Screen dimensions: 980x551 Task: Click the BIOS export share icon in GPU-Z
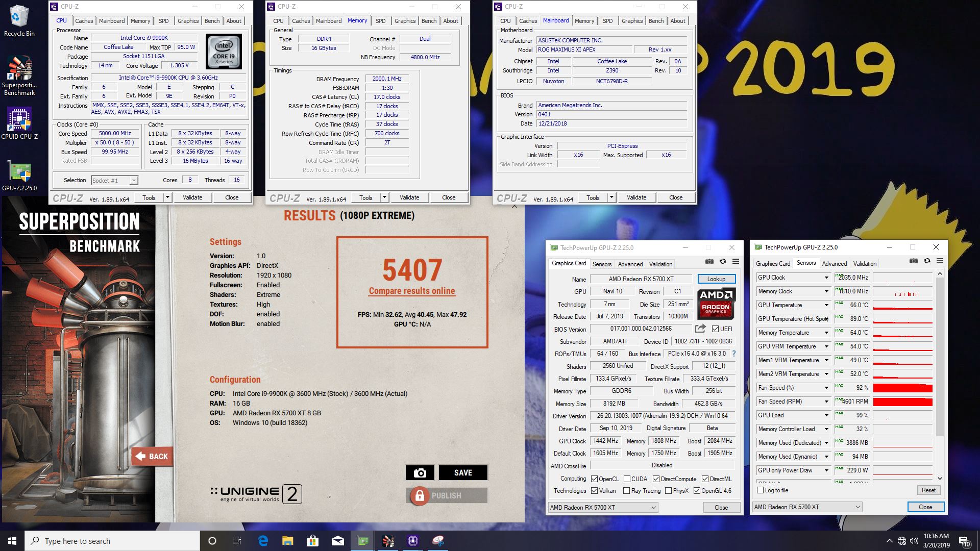point(700,329)
